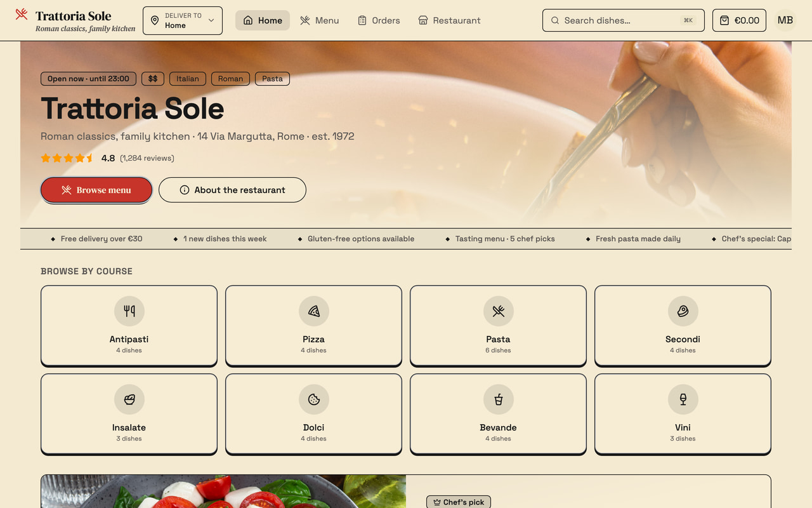Open the Vini course card
This screenshot has height=508, width=812.
click(x=683, y=413)
